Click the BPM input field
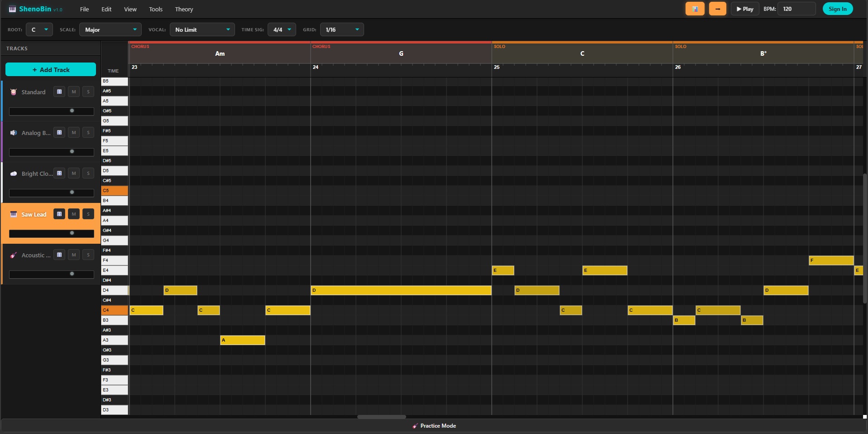 coord(796,9)
